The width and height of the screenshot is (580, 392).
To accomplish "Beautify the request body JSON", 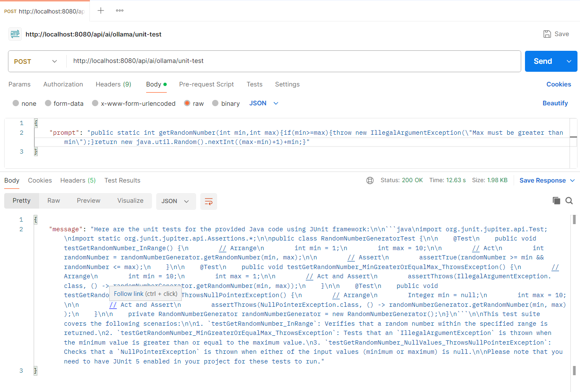I will (555, 103).
